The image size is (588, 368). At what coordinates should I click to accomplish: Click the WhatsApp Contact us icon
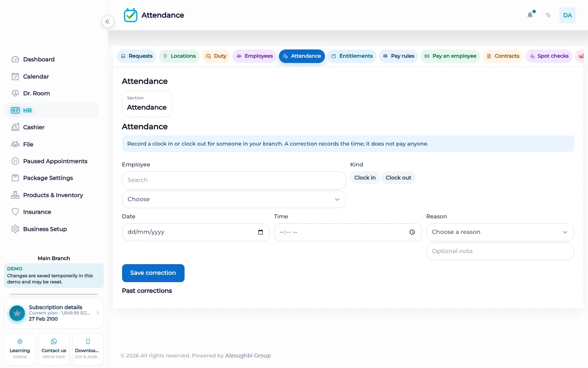pos(54,341)
